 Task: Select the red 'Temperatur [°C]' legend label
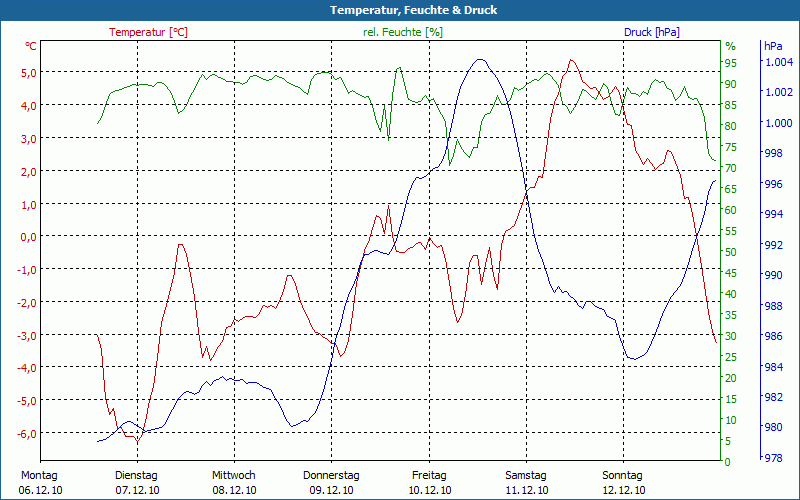[148, 32]
